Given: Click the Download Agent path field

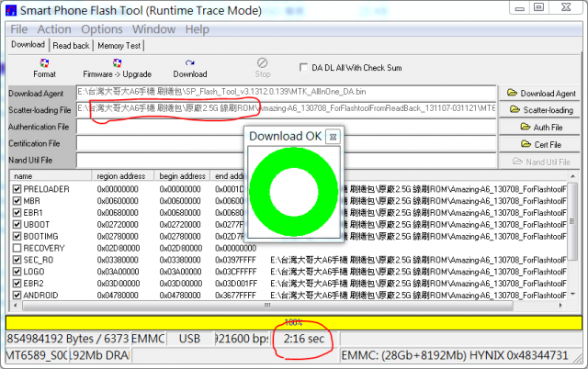Looking at the screenshot, I should 287,93.
